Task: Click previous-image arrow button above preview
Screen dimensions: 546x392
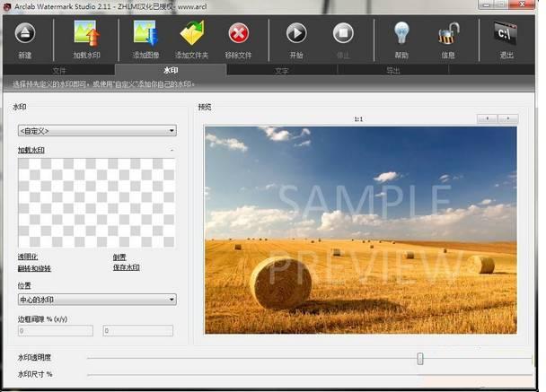Action: [487, 119]
